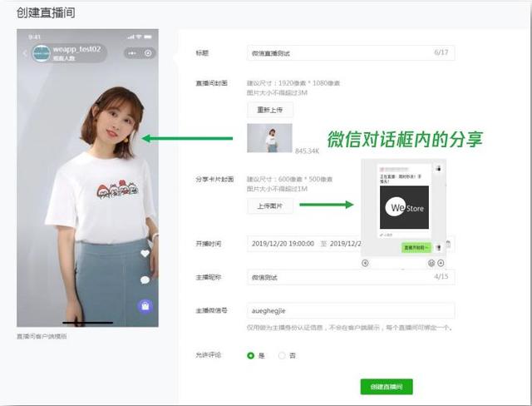Click the We Store share card image
This screenshot has width=532, height=406.
pyautogui.click(x=404, y=207)
